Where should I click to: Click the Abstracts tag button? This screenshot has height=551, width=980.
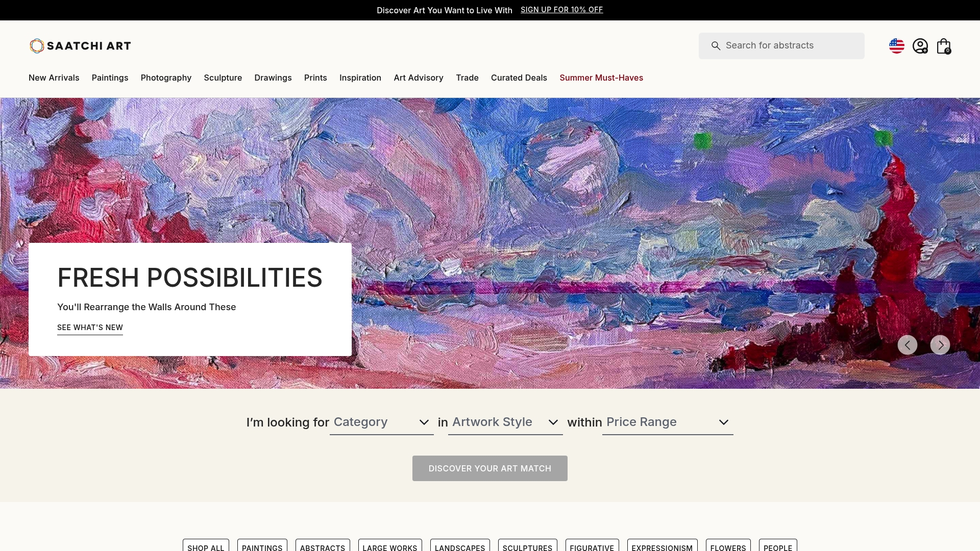pyautogui.click(x=323, y=545)
